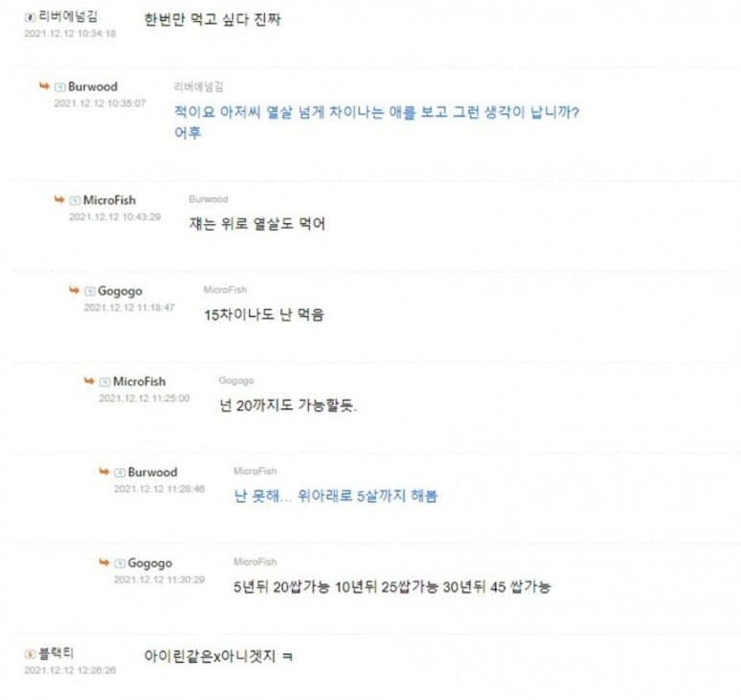The width and height of the screenshot is (741, 700).
Task: Click blue comment starting with "적이요 아저씨"
Action: click(378, 112)
